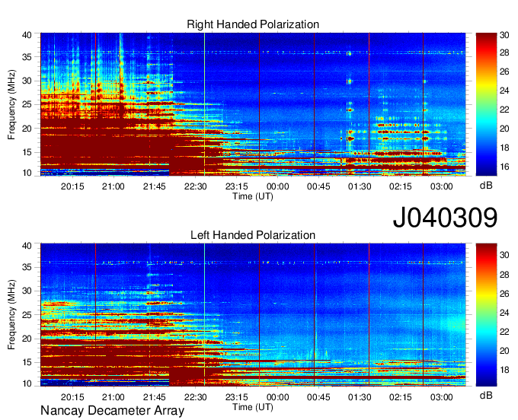Click 00:45 tick under right-handed plot
The width and height of the screenshot is (518, 420).
318,186
